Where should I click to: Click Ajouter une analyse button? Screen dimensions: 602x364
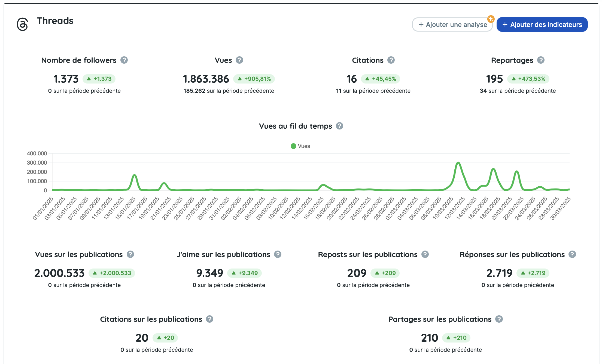(452, 25)
